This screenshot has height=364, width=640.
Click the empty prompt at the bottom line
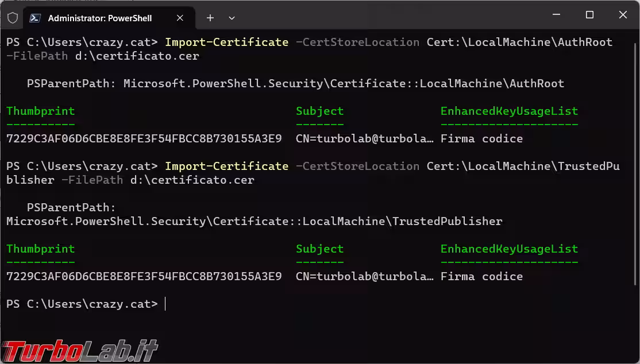(165, 304)
